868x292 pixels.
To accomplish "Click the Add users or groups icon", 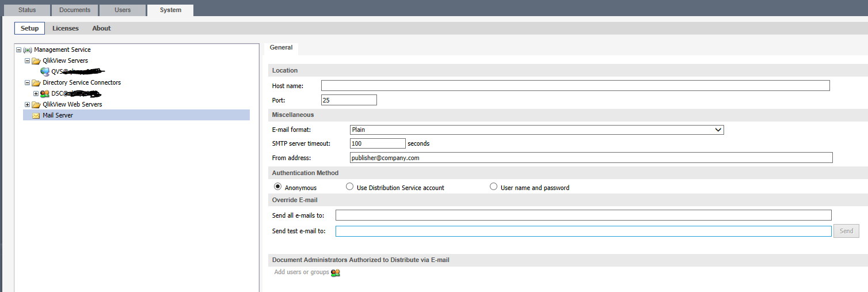I will (336, 272).
